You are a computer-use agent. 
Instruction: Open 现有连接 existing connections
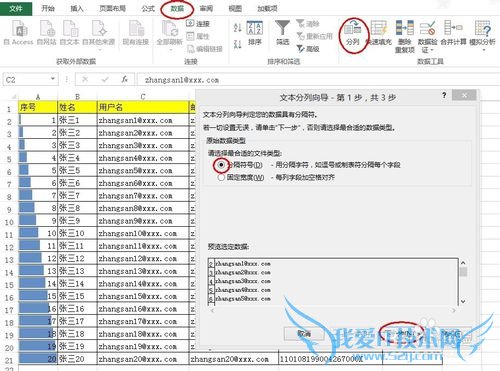coord(135,32)
